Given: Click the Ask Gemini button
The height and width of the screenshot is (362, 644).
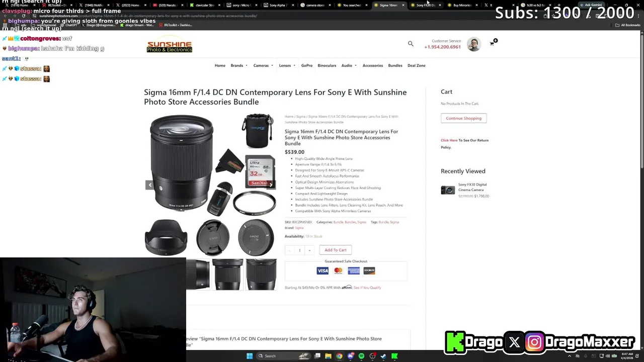Looking at the screenshot, I should click(x=591, y=5).
